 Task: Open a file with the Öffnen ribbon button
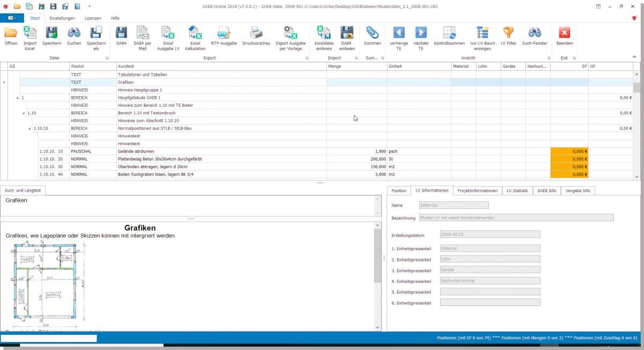point(11,37)
